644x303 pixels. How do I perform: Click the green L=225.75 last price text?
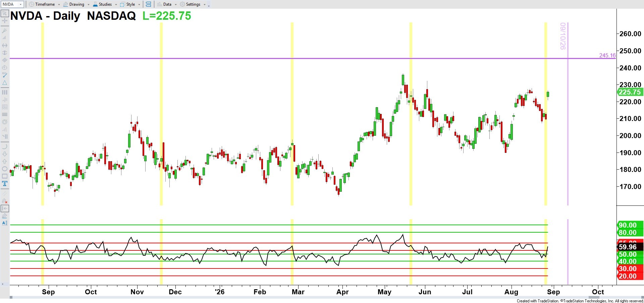click(167, 16)
